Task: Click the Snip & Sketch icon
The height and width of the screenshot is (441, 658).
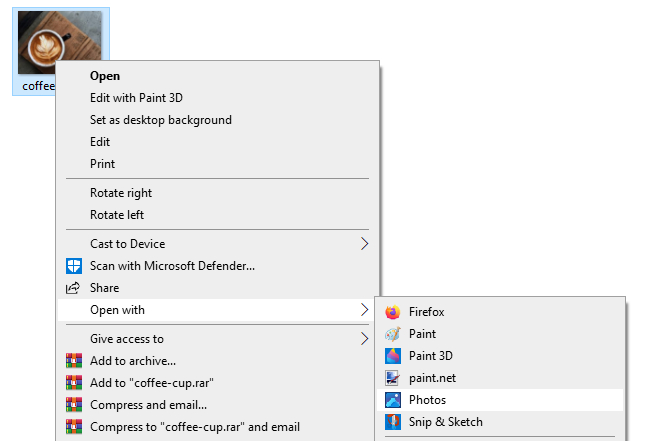Action: [393, 422]
